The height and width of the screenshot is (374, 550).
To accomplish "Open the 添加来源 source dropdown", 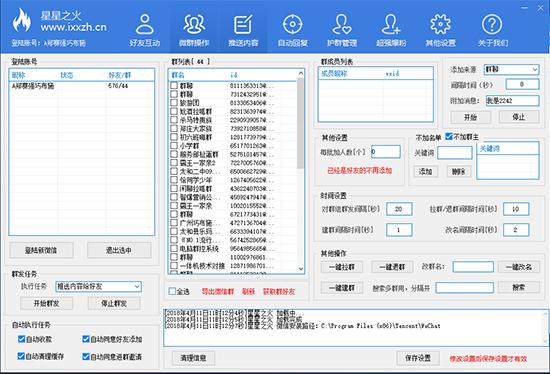I will pyautogui.click(x=511, y=69).
